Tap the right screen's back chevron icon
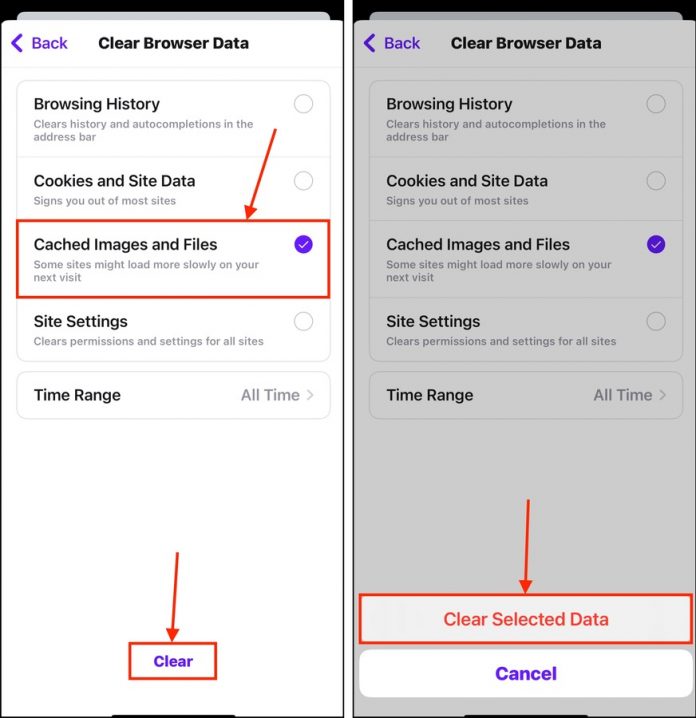The width and height of the screenshot is (696, 718). 370,43
